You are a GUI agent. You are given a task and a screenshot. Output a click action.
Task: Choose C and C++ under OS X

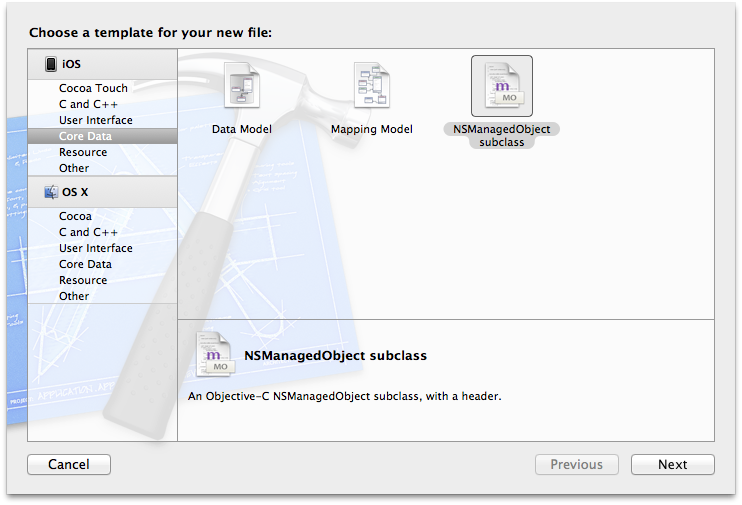pos(88,232)
